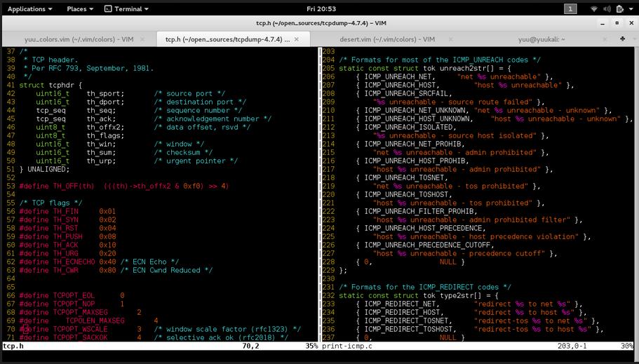Viewport: 639px width, 364px height.
Task: Click the vertical split divider between panes
Action: tap(320, 194)
